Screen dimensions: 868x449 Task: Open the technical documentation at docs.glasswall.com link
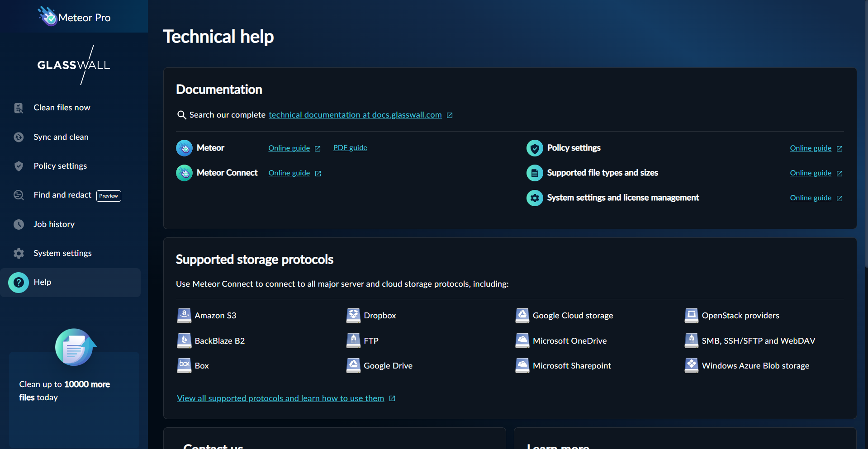click(355, 115)
